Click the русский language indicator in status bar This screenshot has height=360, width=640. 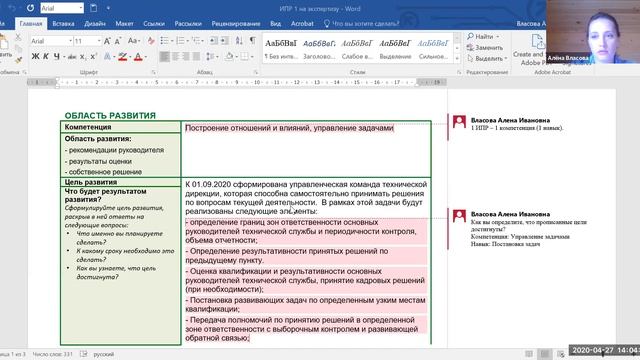coord(104,354)
